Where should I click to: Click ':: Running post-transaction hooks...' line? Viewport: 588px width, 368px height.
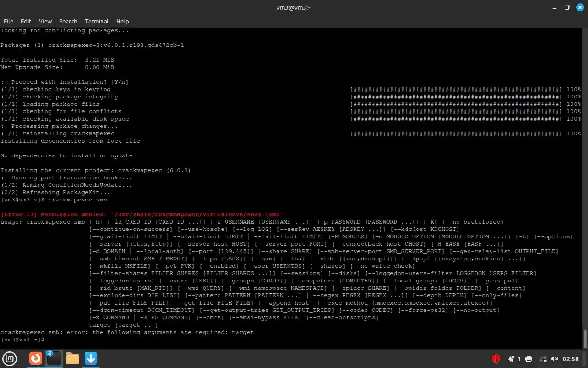(x=67, y=178)
